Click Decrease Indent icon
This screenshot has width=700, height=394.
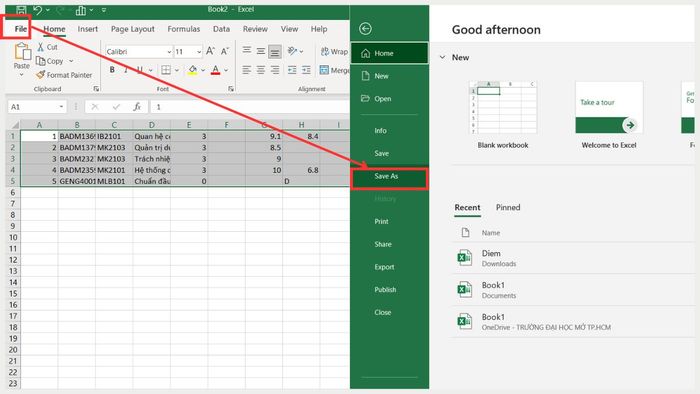[292, 70]
